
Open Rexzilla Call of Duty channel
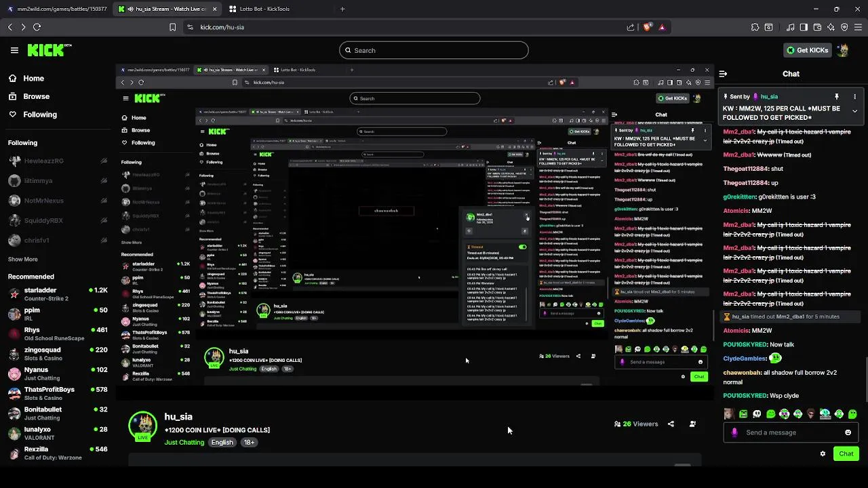58,453
